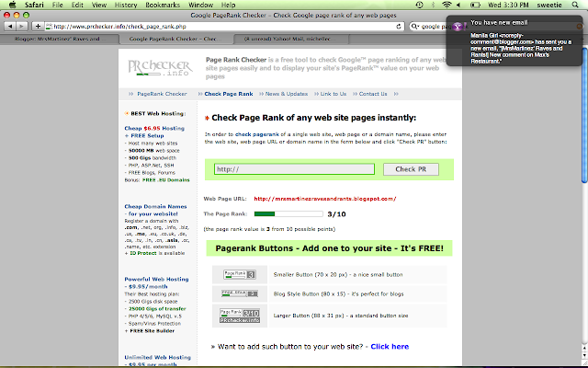Switch to the Yahoo! Mail tab
This screenshot has height=368, width=588.
coord(291,39)
